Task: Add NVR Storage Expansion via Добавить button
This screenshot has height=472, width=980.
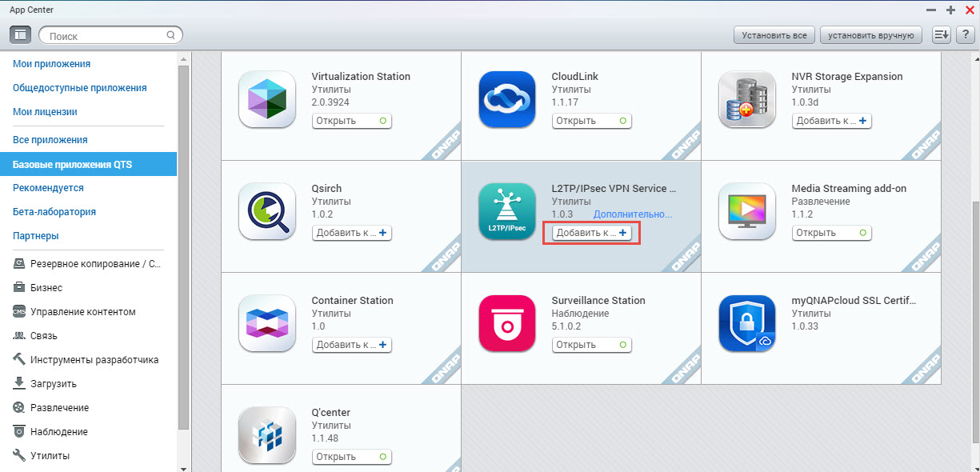Action: [832, 121]
